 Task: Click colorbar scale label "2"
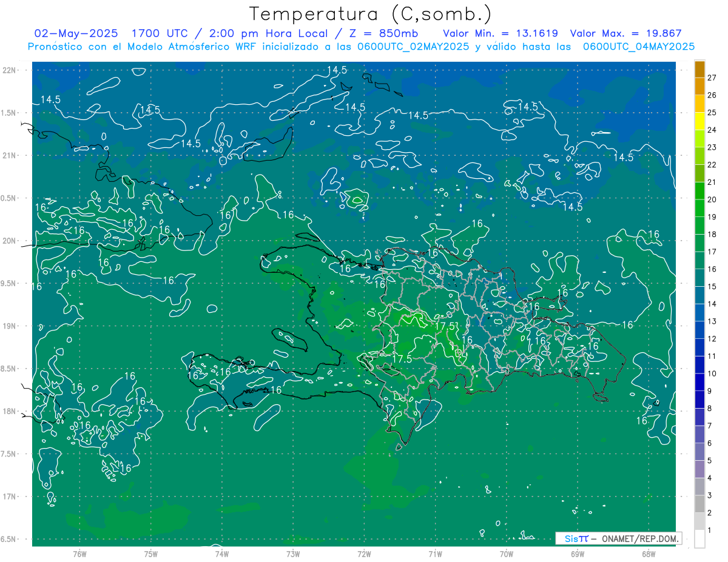(x=710, y=513)
